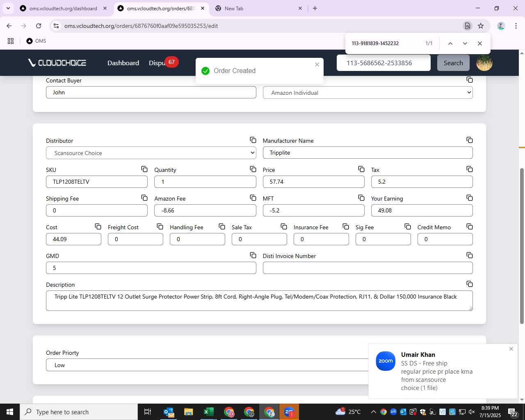Copy the Manufacturer Name value
The width and height of the screenshot is (525, 420).
(470, 140)
